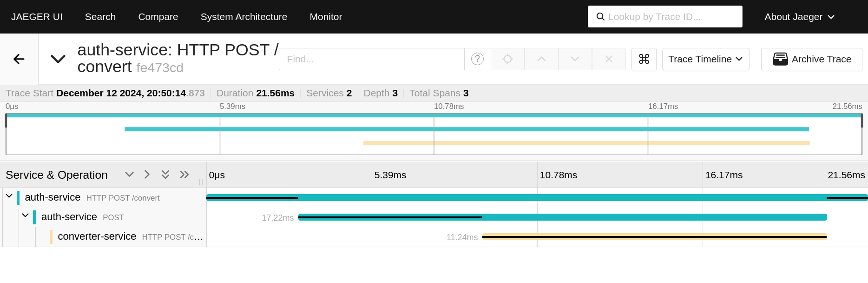Expand one span level with the single chevron icon
The height and width of the screenshot is (283, 868).
[129, 174]
